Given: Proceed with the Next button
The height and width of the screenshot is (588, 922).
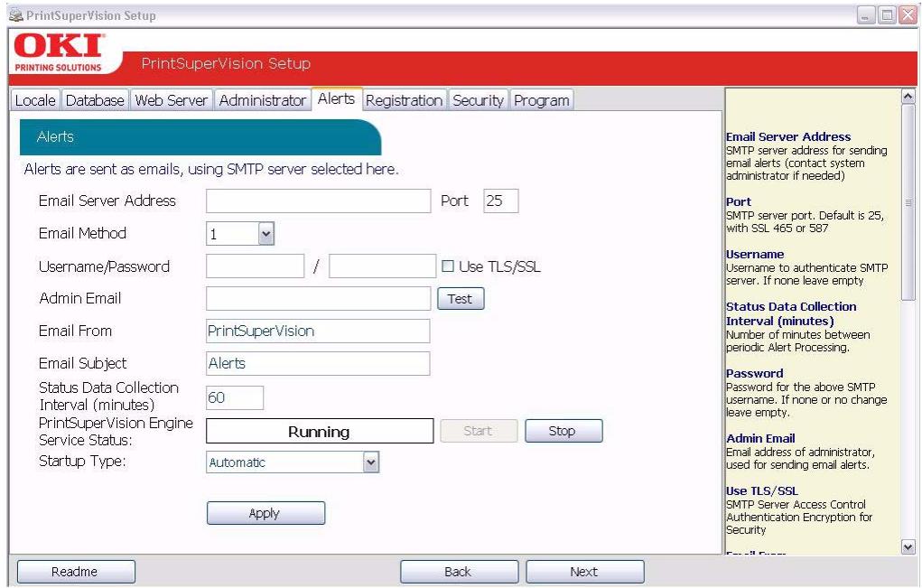Looking at the screenshot, I should [585, 572].
